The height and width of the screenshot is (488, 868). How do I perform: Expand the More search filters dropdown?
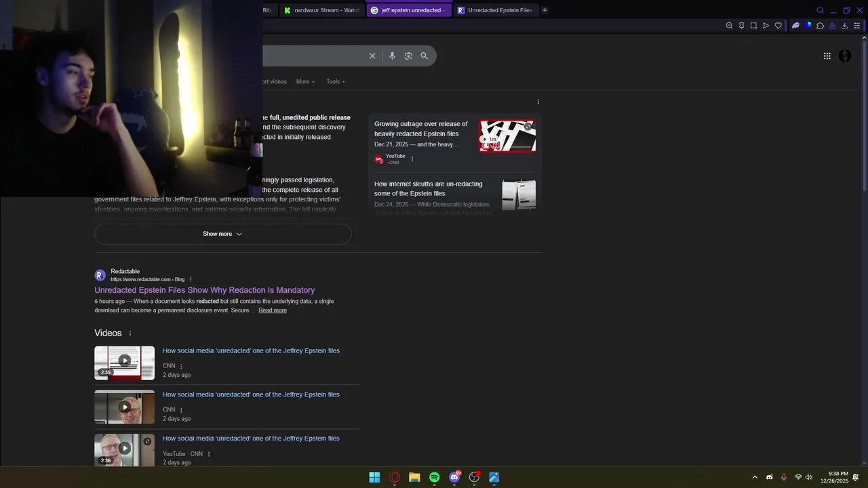click(305, 81)
